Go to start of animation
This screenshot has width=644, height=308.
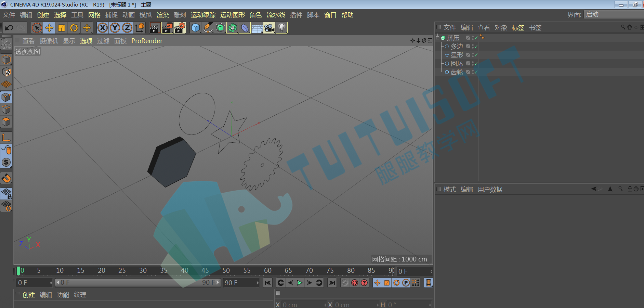pos(268,283)
